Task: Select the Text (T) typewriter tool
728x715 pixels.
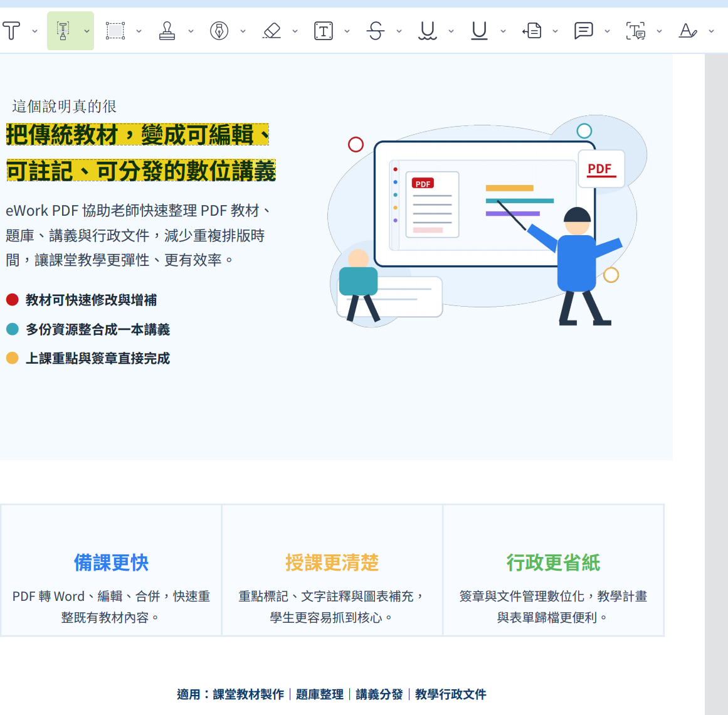Action: click(x=12, y=31)
